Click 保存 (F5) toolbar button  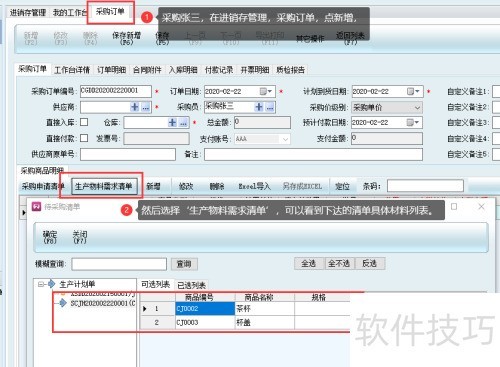tap(162, 38)
